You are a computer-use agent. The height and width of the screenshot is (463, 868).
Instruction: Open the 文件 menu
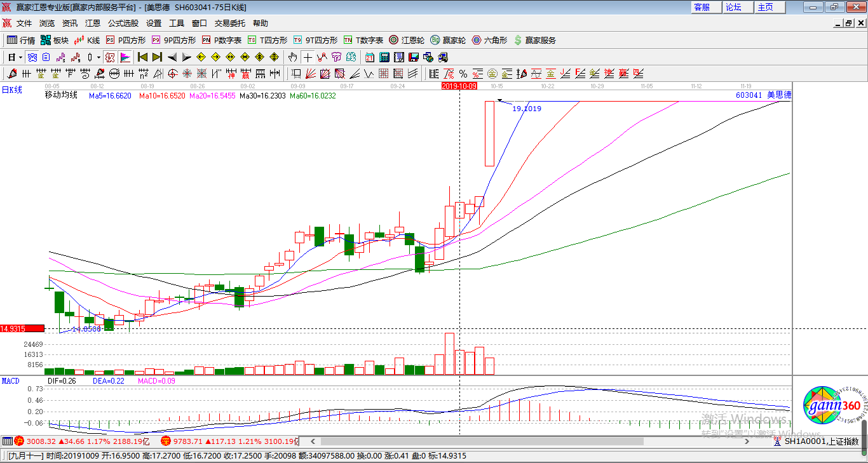click(x=24, y=23)
